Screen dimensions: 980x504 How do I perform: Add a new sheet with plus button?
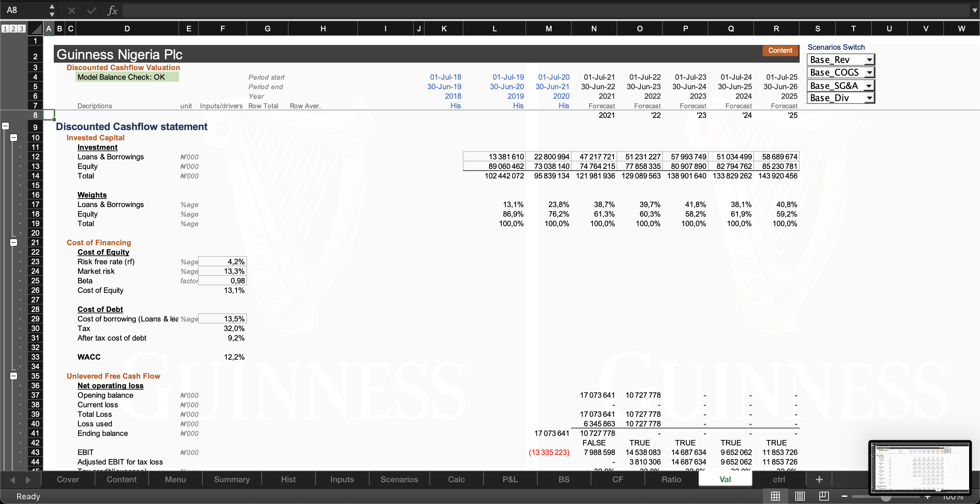click(819, 479)
